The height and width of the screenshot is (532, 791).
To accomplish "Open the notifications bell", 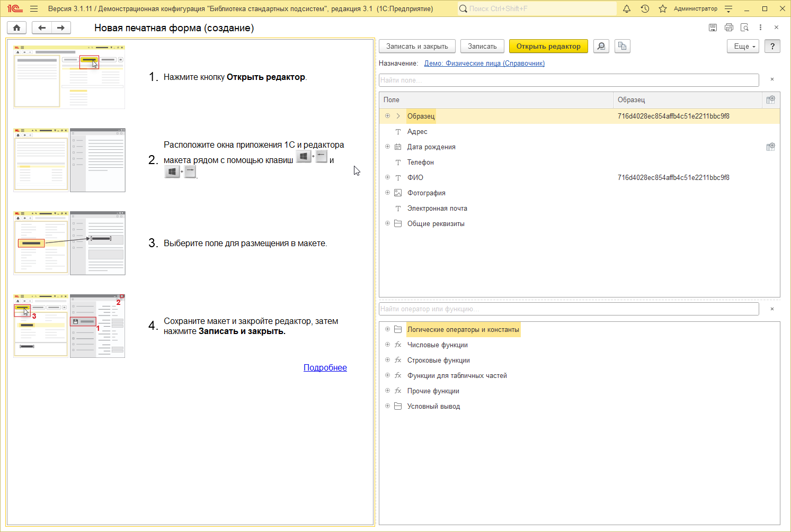I will (x=627, y=8).
